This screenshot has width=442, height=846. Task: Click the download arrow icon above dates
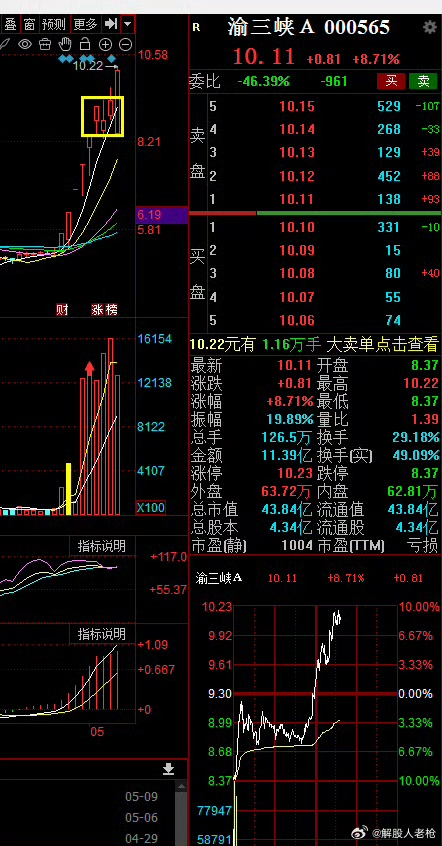tap(168, 769)
